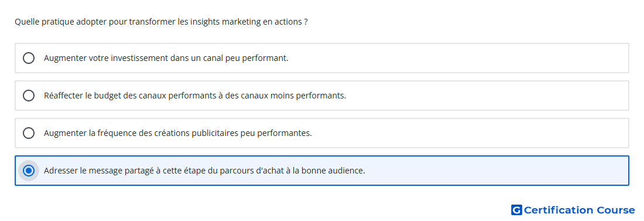
Task: Click the label 'Augmenter la fréquence des créations publicitaires'
Action: 146,133
